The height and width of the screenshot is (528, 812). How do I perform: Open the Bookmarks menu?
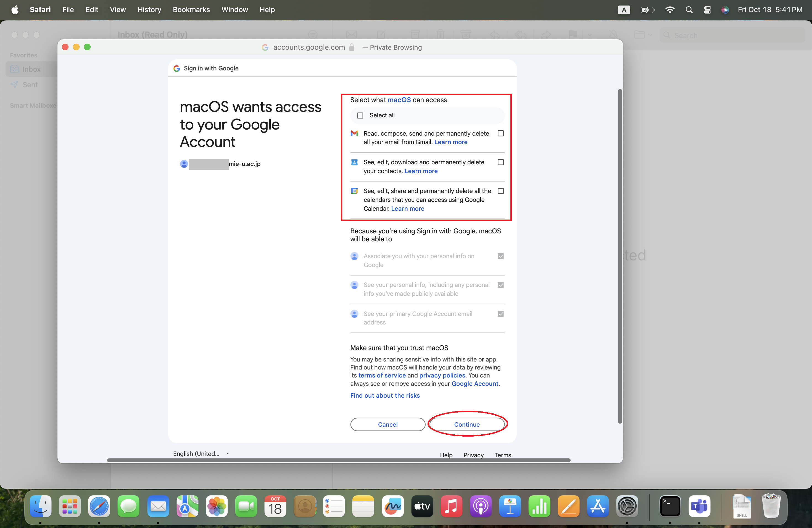pyautogui.click(x=191, y=10)
